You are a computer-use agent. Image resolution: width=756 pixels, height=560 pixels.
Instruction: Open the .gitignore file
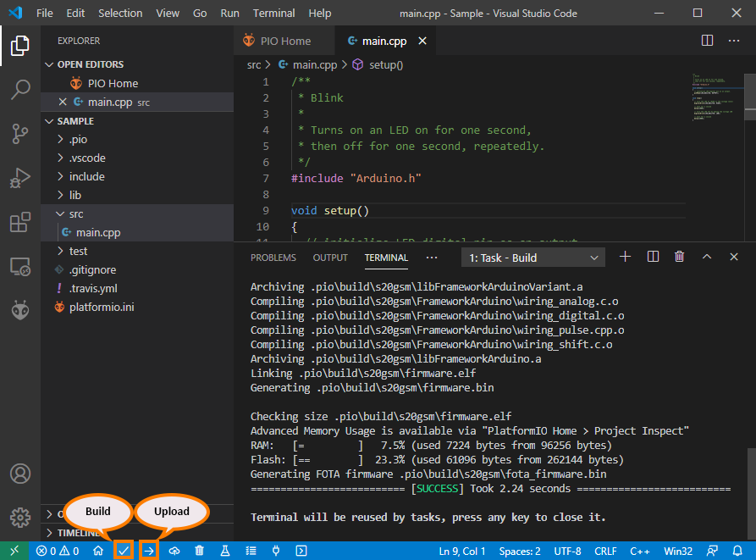137,269
